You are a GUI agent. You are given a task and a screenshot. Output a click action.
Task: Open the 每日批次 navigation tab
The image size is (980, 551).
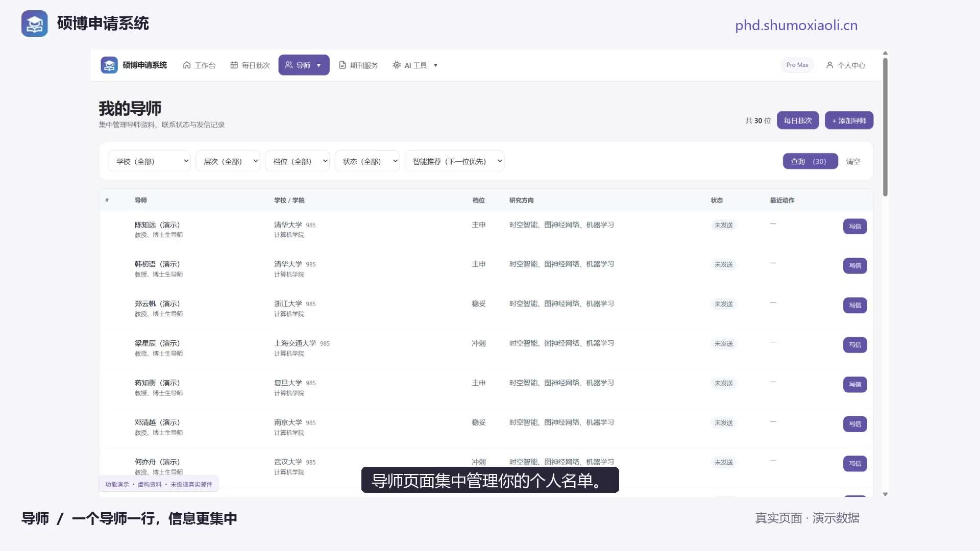(x=250, y=65)
